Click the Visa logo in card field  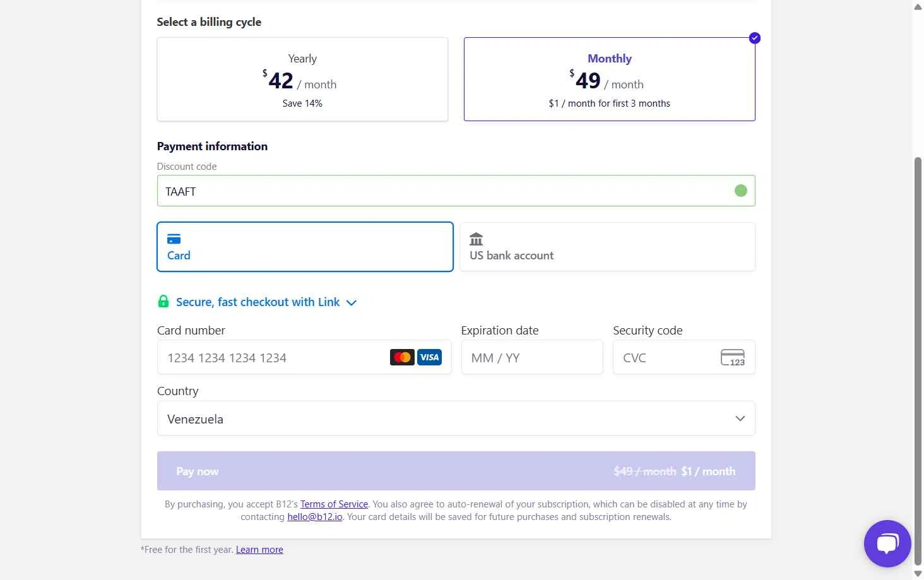point(429,357)
